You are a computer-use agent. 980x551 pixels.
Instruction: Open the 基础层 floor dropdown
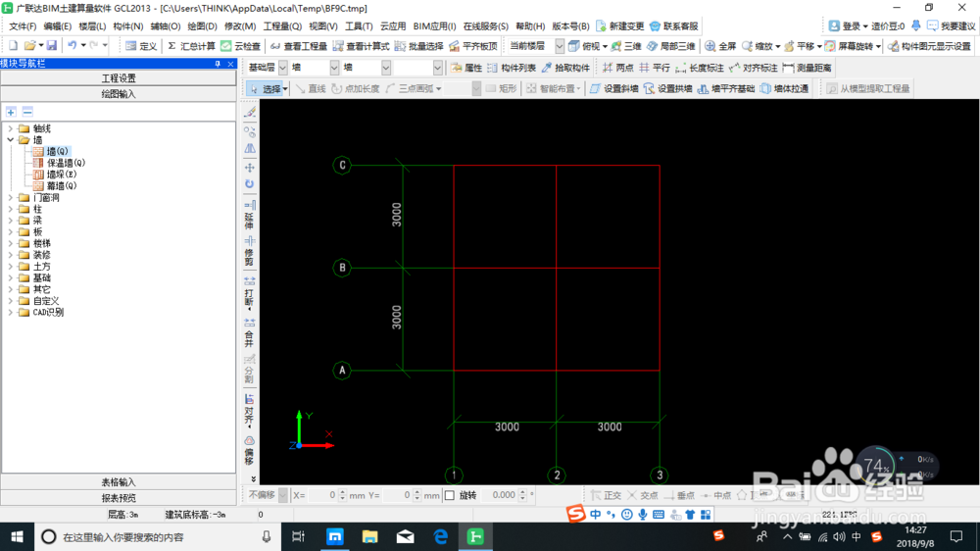coord(283,68)
